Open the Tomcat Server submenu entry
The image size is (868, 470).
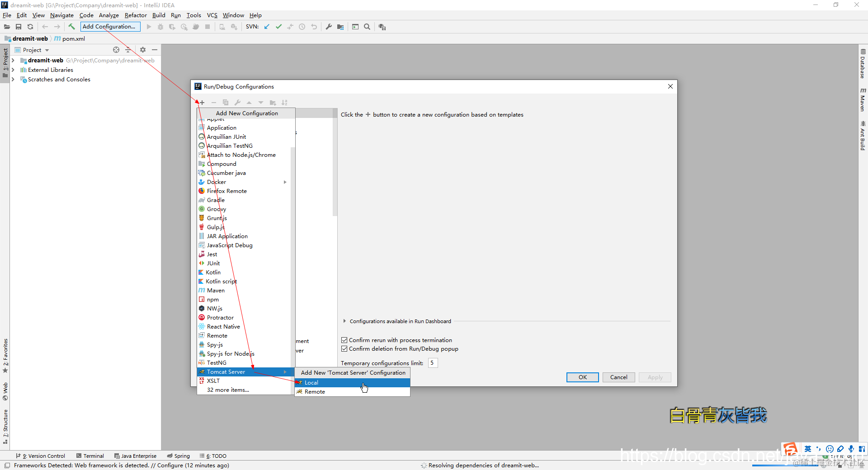click(x=246, y=372)
